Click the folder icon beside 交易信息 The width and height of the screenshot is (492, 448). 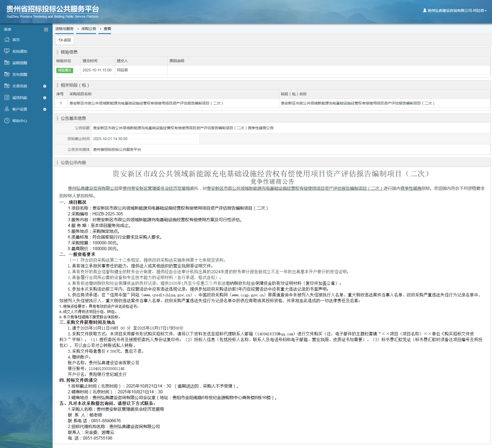(7, 86)
